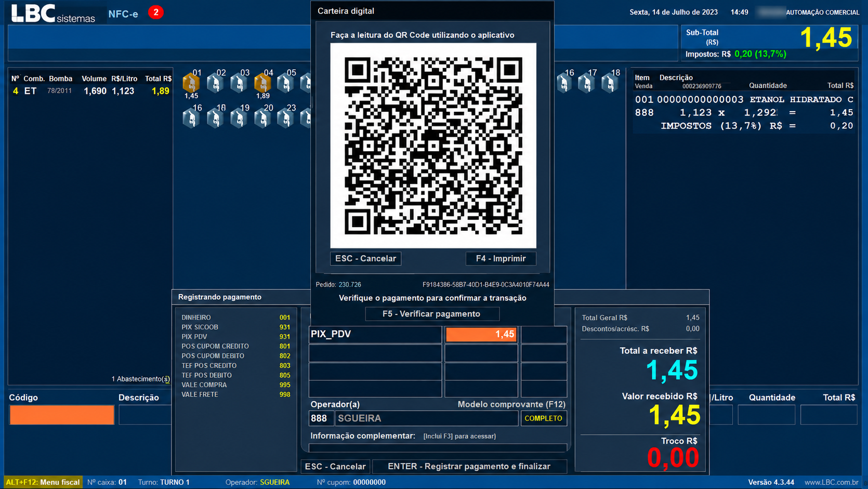Click Turno: TURNO 1 status entry
The width and height of the screenshot is (868, 489).
point(164,482)
